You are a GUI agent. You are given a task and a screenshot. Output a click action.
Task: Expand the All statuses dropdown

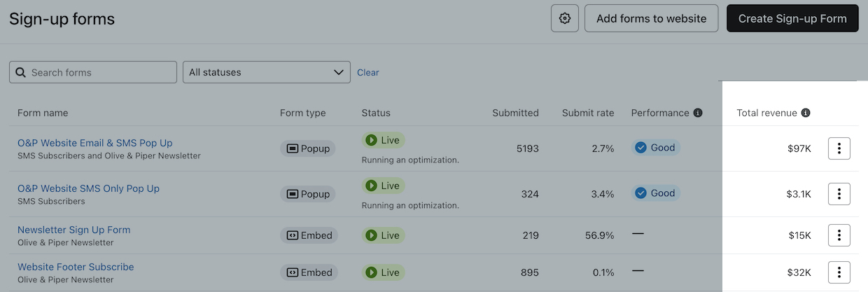266,72
